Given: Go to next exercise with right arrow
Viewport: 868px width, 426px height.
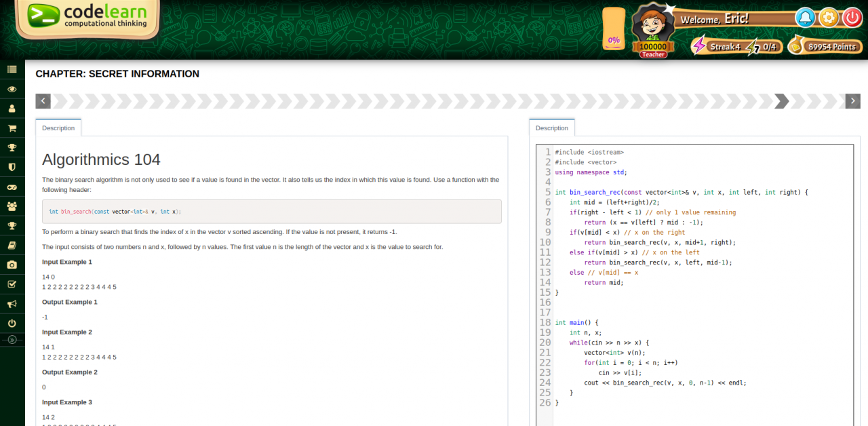Looking at the screenshot, I should (852, 101).
